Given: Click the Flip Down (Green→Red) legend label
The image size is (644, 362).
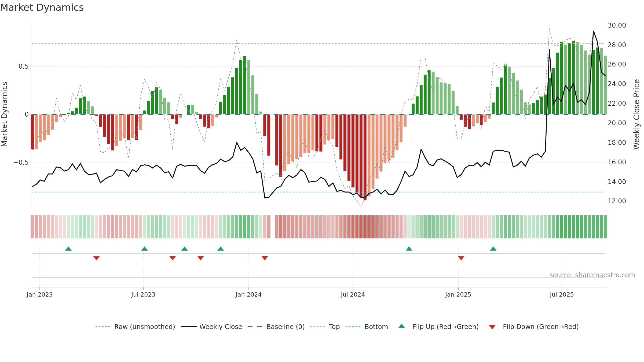Looking at the screenshot, I should tap(541, 327).
